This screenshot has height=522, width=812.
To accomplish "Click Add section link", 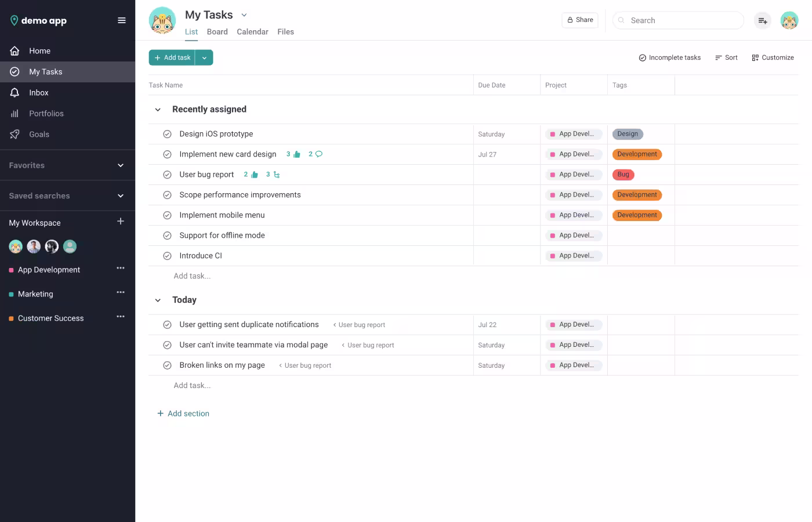I will (x=183, y=414).
